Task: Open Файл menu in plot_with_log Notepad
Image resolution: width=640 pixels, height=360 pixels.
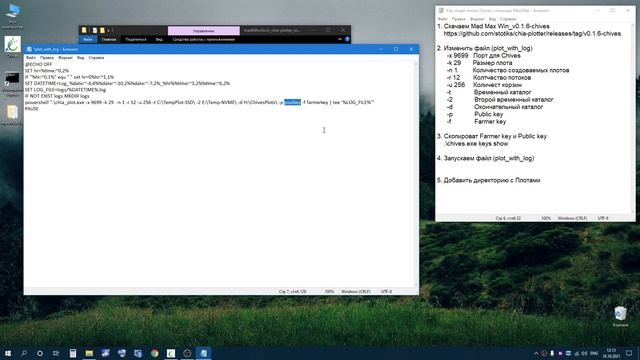Action: pyautogui.click(x=31, y=58)
